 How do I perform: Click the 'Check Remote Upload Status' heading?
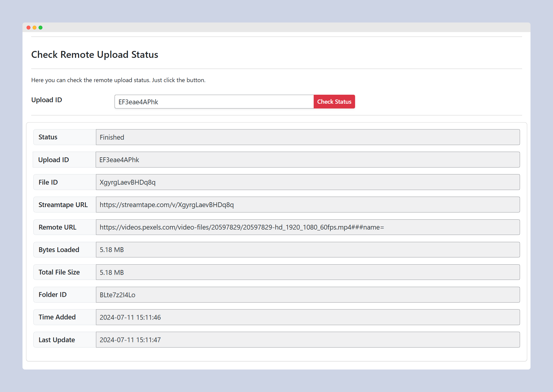tap(95, 55)
